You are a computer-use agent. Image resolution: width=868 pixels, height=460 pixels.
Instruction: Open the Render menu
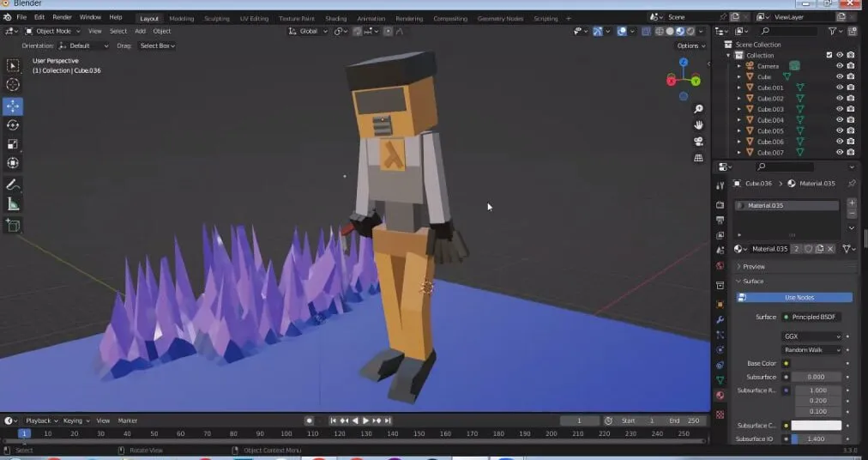(x=62, y=17)
